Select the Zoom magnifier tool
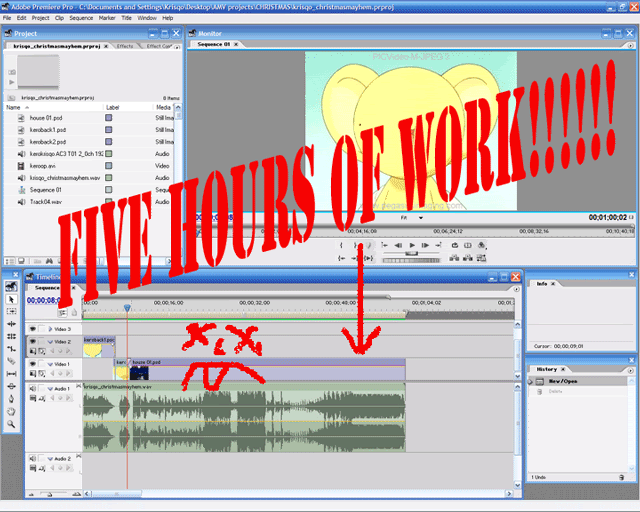The height and width of the screenshot is (512, 640). tap(11, 424)
